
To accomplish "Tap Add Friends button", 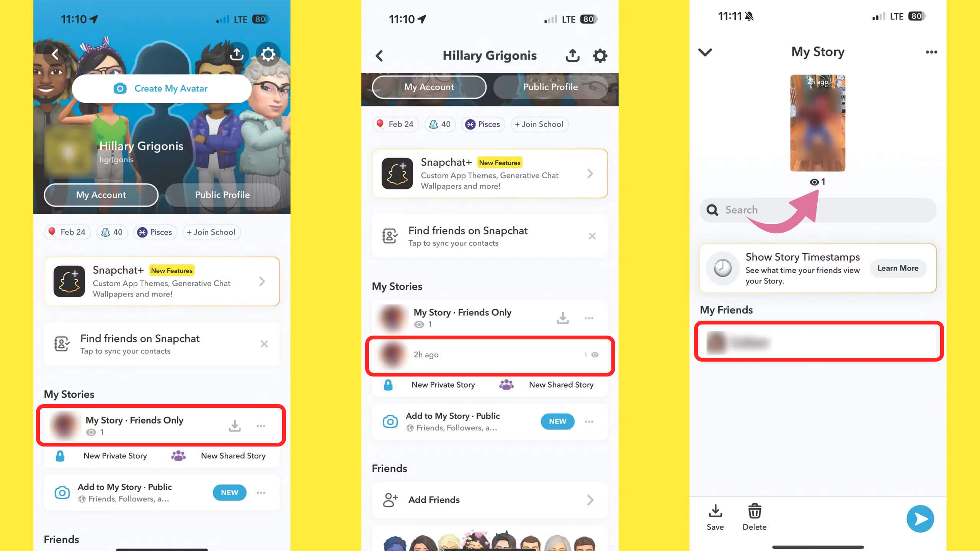I will (488, 500).
